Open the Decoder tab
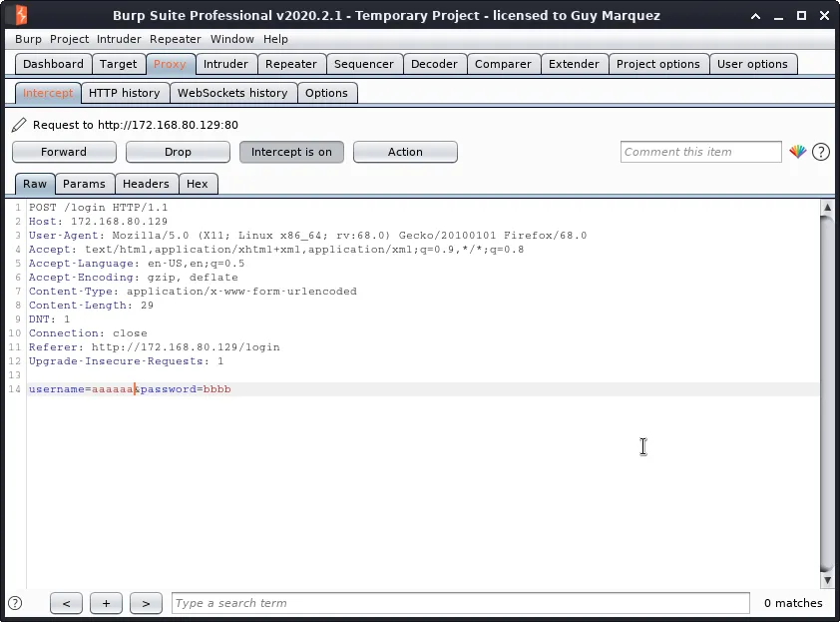The image size is (840, 622). [x=434, y=64]
